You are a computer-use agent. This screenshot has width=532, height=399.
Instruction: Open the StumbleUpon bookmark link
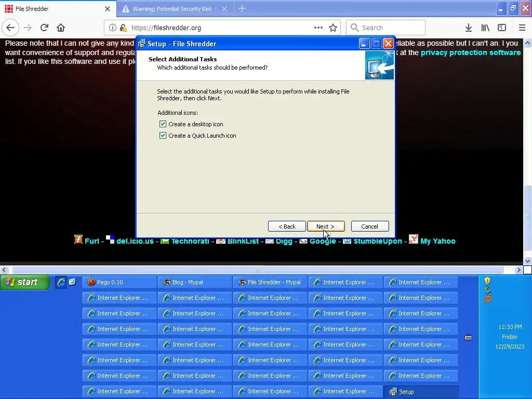coord(378,241)
